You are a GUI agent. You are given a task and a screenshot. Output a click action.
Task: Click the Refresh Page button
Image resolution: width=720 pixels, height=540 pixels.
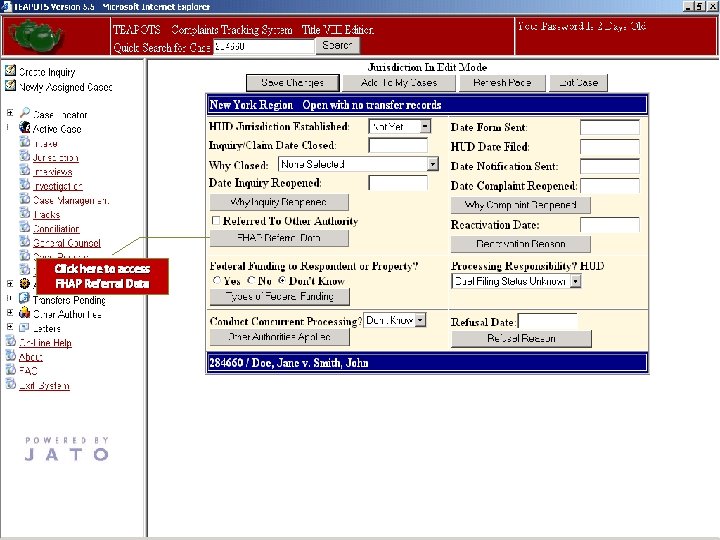(502, 83)
